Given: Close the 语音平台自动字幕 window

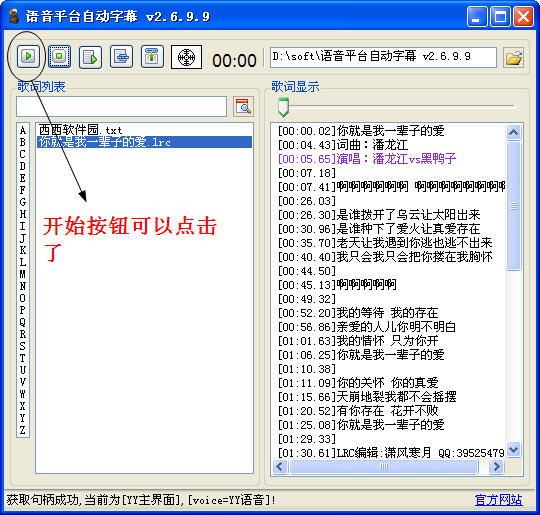Looking at the screenshot, I should tap(523, 16).
